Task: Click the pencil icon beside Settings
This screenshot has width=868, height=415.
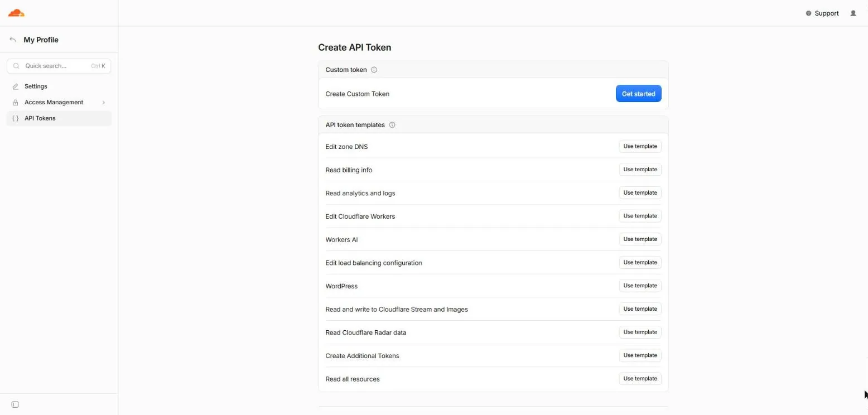Action: pyautogui.click(x=16, y=86)
